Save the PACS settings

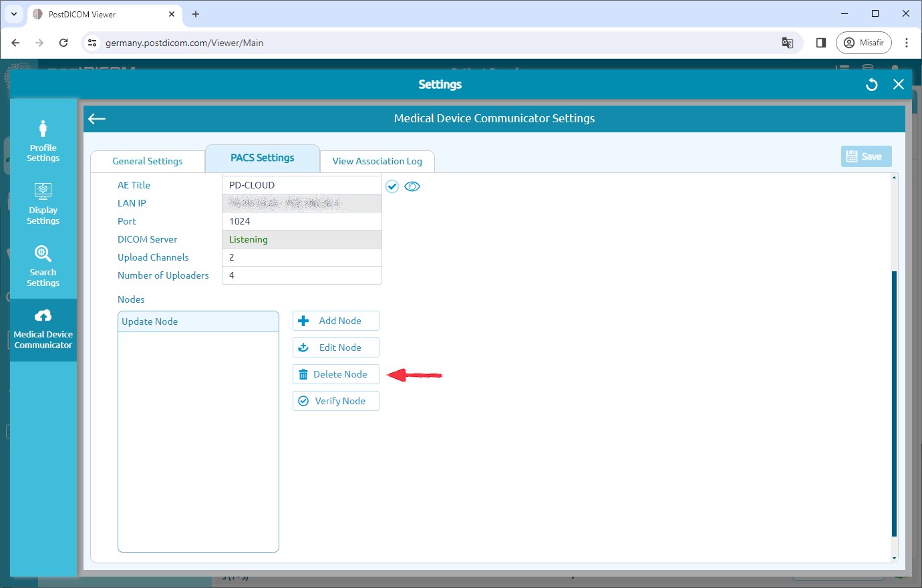[x=866, y=156]
